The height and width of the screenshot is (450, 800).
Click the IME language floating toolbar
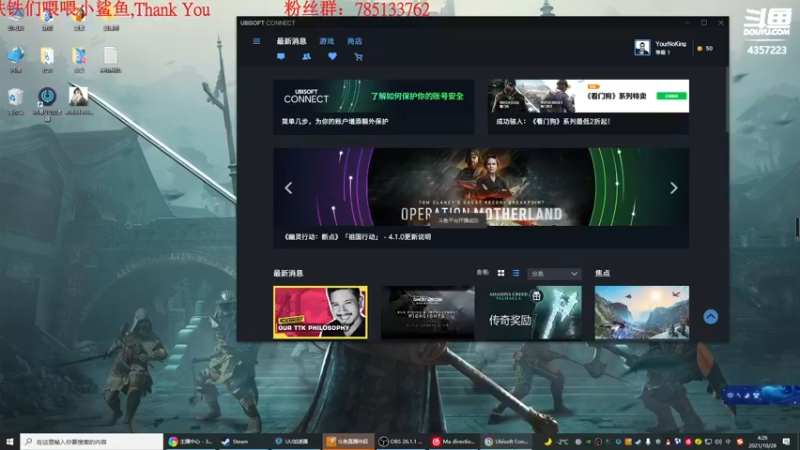tap(761, 395)
